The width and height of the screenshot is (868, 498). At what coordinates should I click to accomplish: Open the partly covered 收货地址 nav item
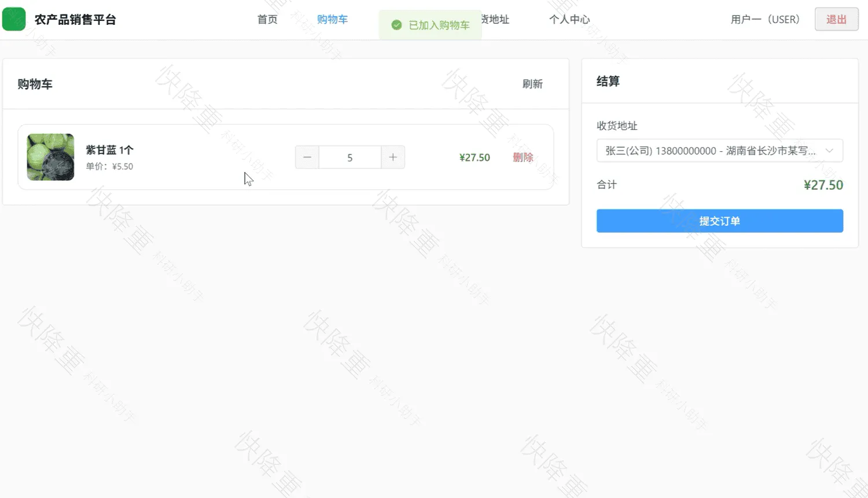(495, 20)
